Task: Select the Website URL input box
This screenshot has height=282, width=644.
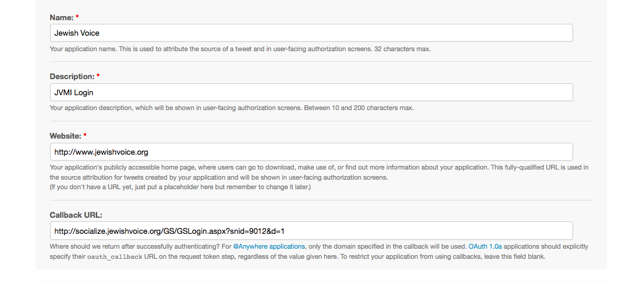Action: point(312,152)
